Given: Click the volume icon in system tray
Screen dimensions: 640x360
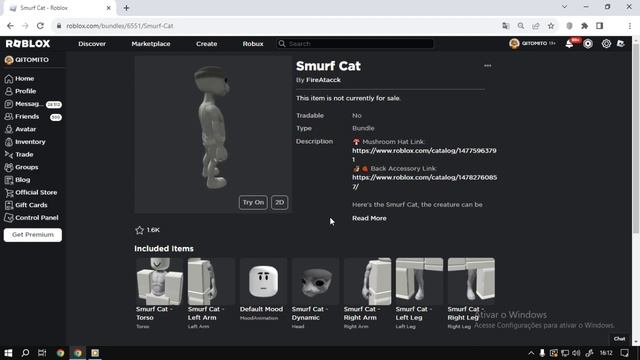Looking at the screenshot, I should click(x=576, y=353).
